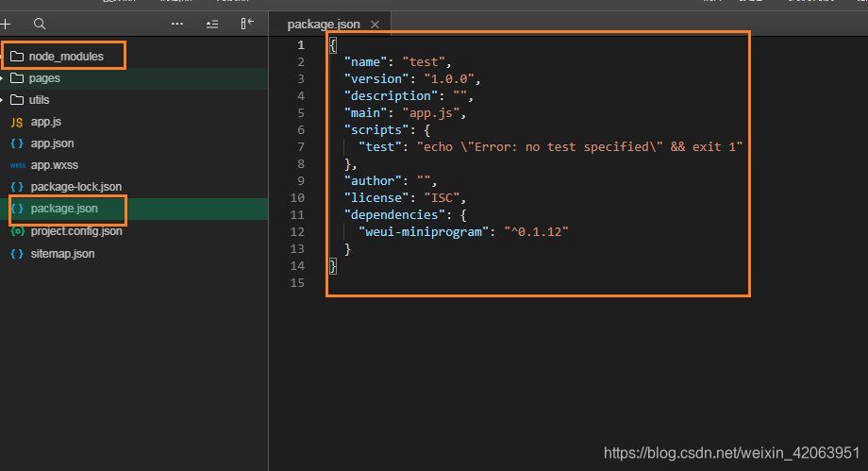Screen dimensions: 868x471
Task: Click the "app.js" value on line 5
Action: click(430, 113)
